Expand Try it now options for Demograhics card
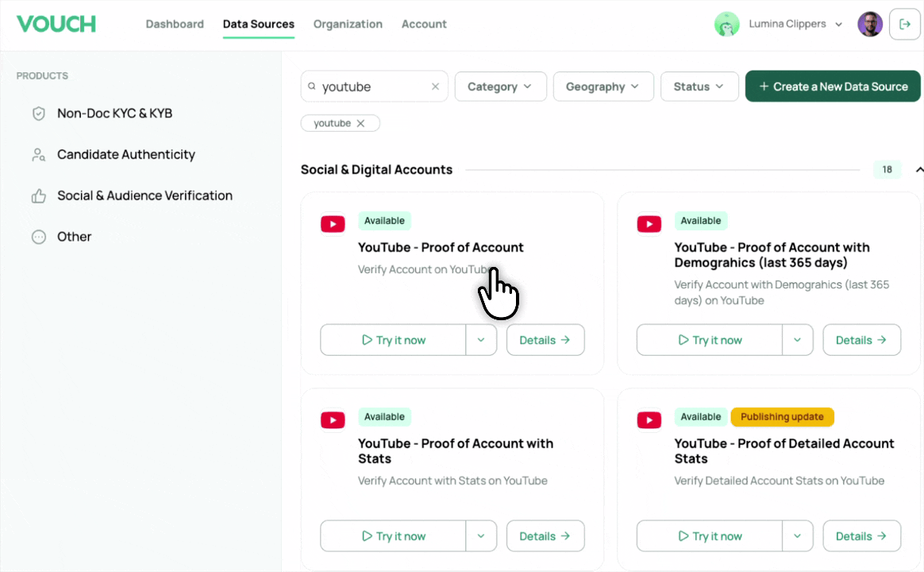 click(x=797, y=340)
